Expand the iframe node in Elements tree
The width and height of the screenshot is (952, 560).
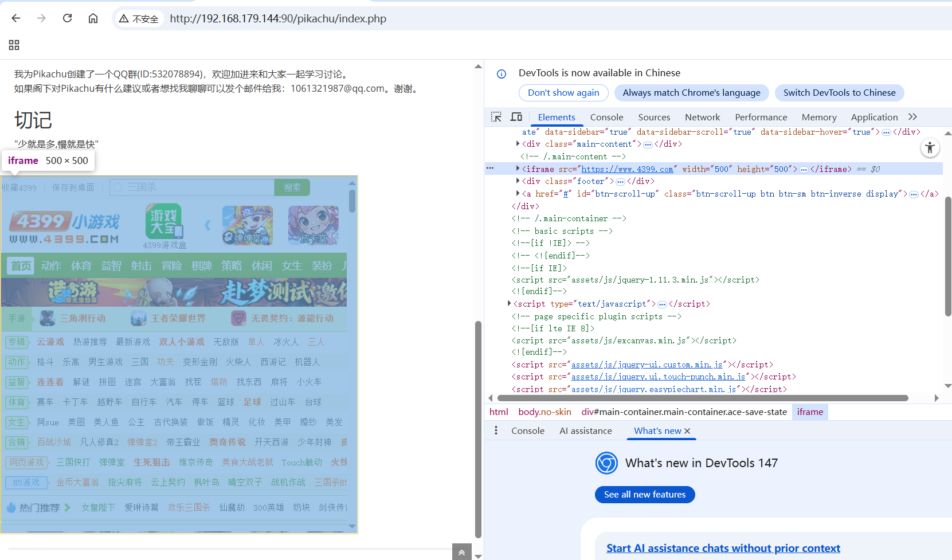click(x=518, y=169)
